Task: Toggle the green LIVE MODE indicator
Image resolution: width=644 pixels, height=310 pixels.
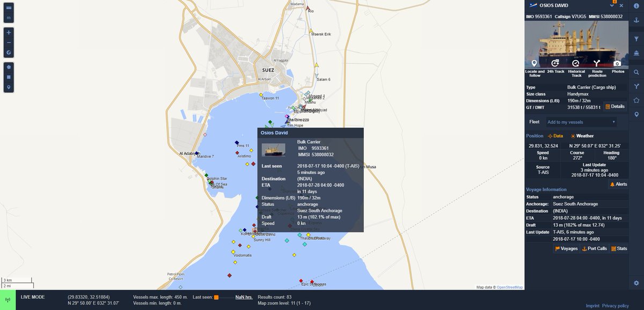Action: tap(8, 300)
